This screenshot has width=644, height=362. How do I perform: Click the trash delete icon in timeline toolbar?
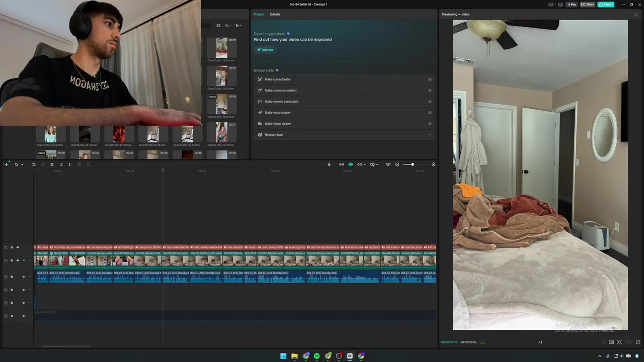(79, 164)
